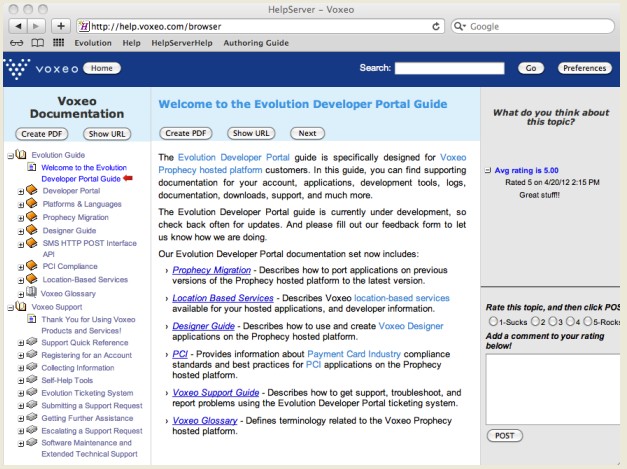The image size is (627, 469).
Task: Click the SMS HTTP POST Interface book icon
Action: coord(32,242)
